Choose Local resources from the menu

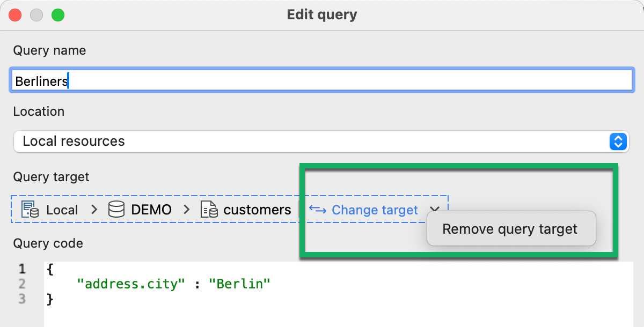[322, 142]
